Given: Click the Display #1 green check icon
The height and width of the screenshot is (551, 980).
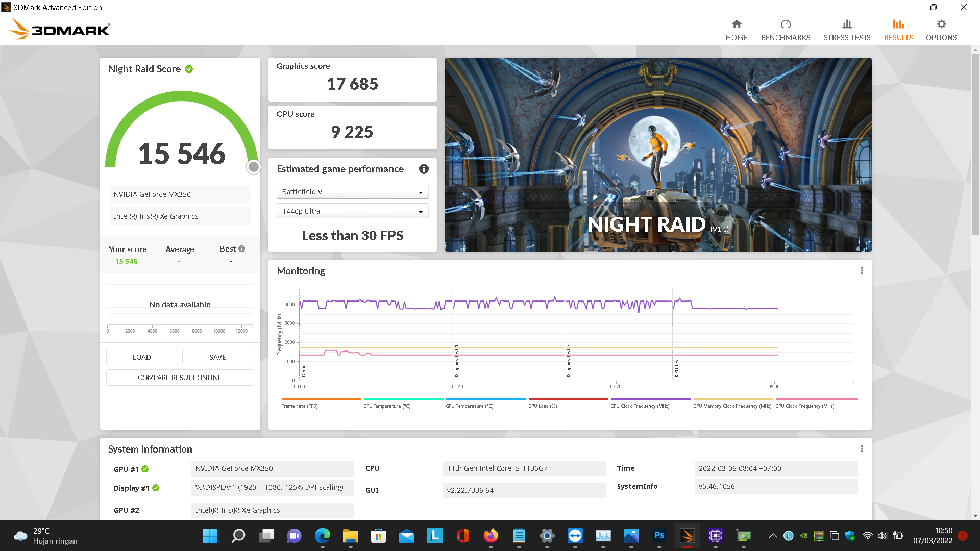Looking at the screenshot, I should 156,488.
